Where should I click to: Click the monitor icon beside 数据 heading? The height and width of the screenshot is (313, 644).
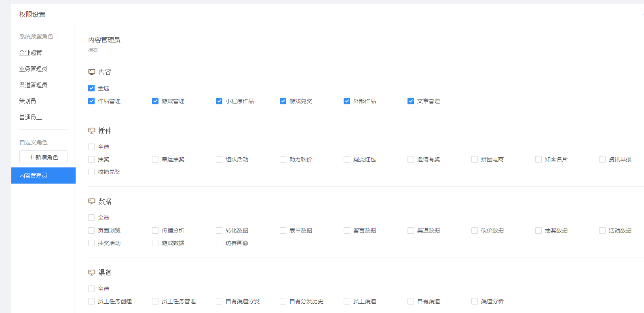click(92, 201)
